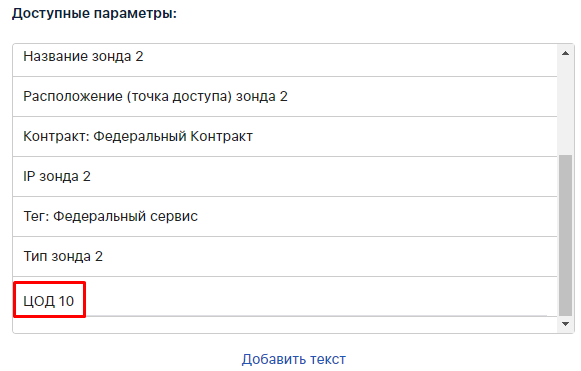Click the word 'Тип' in the list
Viewport: 581px width, 371px height.
35,256
